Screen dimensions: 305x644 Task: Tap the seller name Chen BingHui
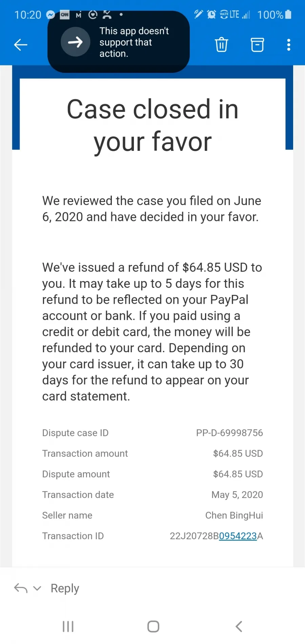234,515
